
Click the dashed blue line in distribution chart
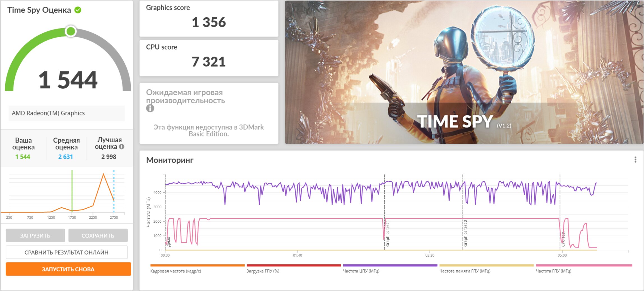(114, 191)
